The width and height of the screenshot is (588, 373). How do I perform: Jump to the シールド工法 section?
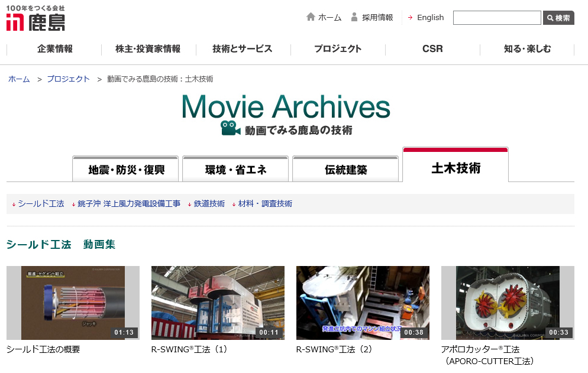point(41,203)
